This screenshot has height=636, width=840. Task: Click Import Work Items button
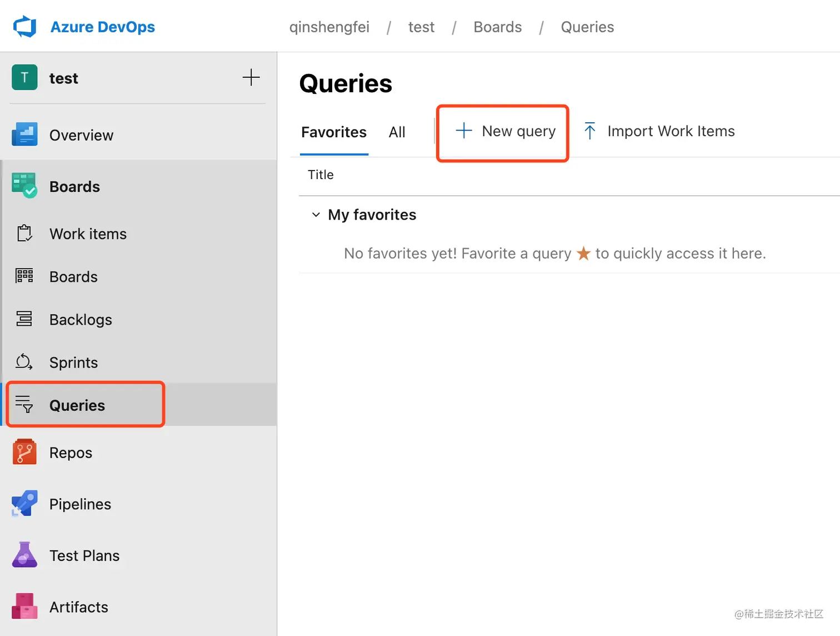659,131
